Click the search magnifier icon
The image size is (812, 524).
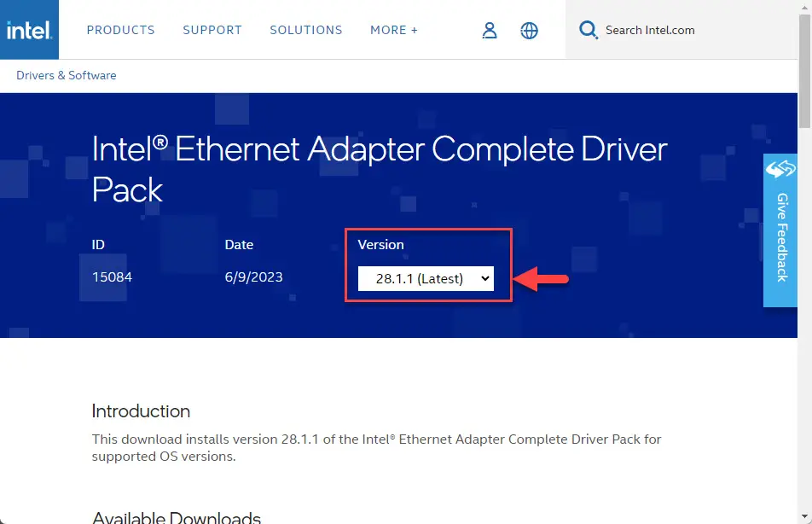(x=589, y=30)
